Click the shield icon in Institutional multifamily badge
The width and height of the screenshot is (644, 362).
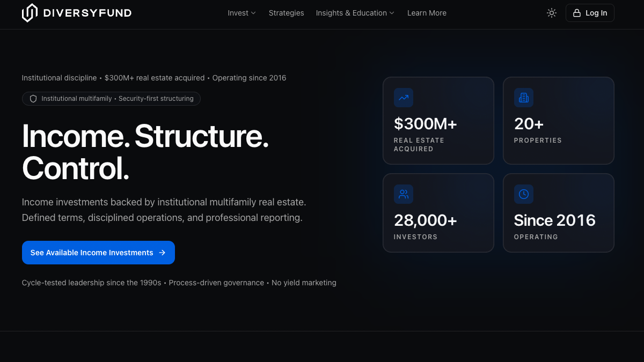point(33,99)
